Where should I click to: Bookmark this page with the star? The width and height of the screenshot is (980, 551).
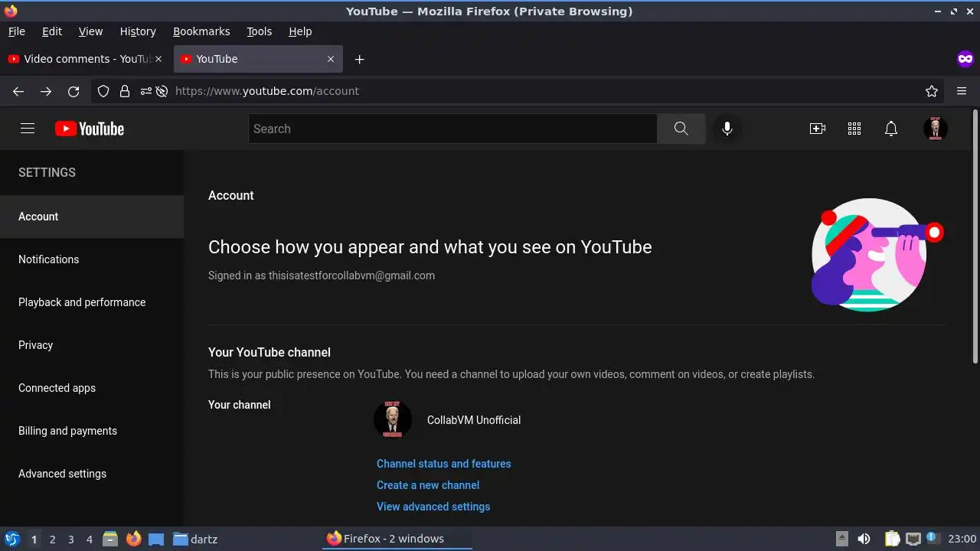pyautogui.click(x=932, y=91)
